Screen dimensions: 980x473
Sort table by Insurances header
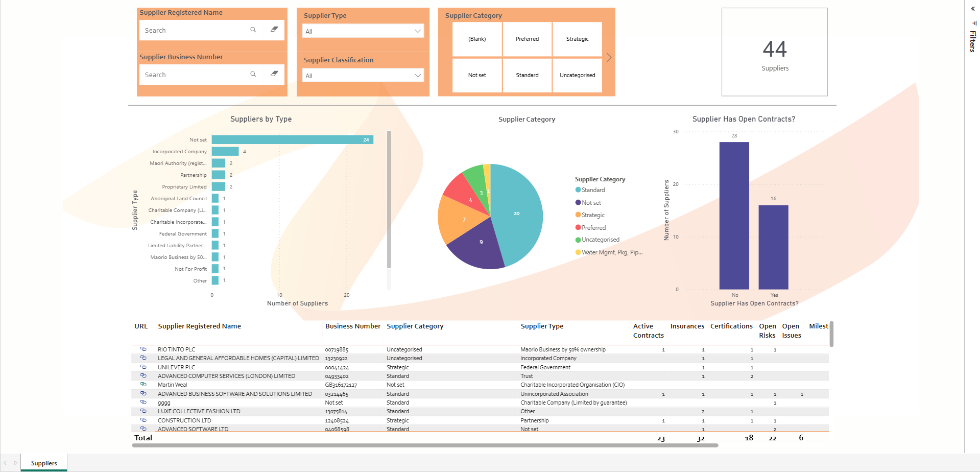(x=687, y=326)
